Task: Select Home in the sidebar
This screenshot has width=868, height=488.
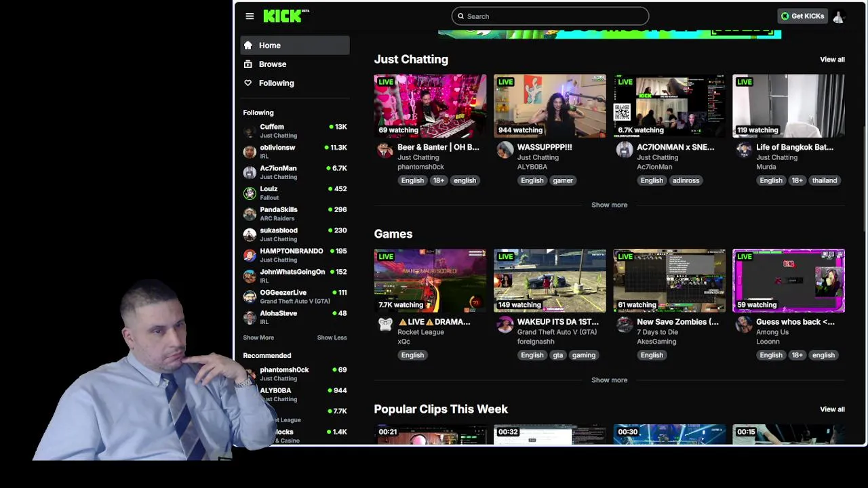Action: (295, 45)
